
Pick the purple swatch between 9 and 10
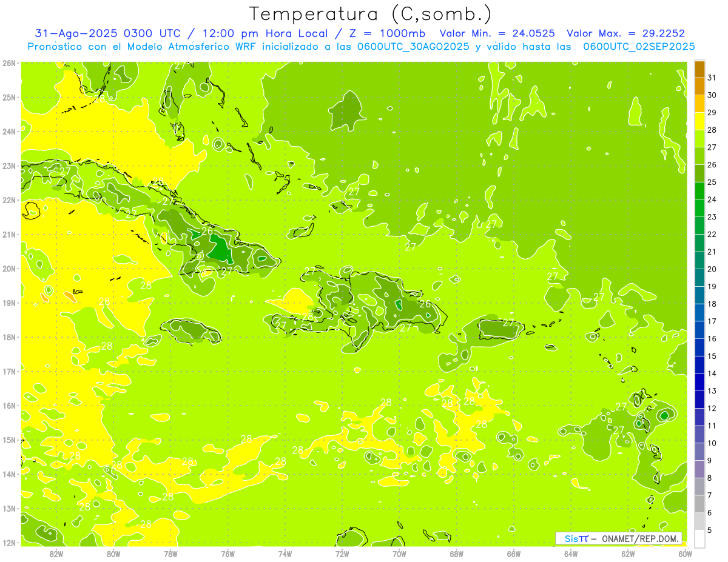click(699, 452)
